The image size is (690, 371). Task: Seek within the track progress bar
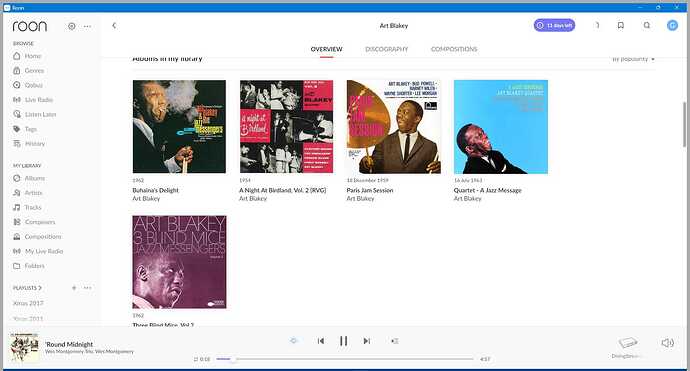(x=345, y=359)
